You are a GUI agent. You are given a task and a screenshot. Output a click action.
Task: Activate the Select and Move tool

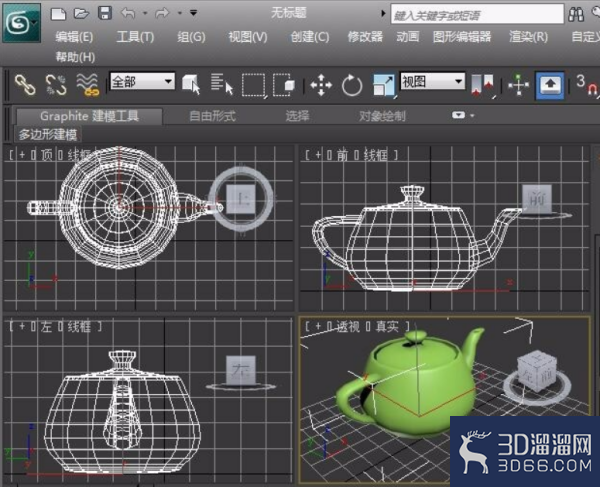[321, 85]
